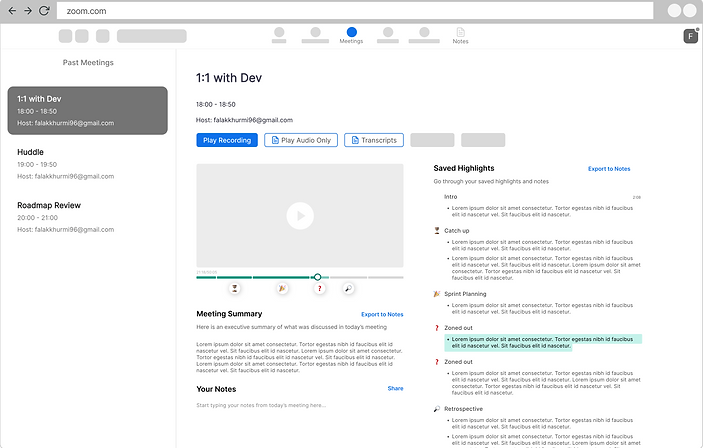Jump to the magnifier Retrospective timeline marker

(x=348, y=288)
